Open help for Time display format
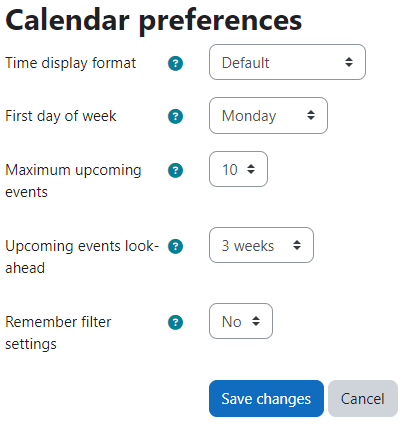The width and height of the screenshot is (410, 430). [175, 63]
